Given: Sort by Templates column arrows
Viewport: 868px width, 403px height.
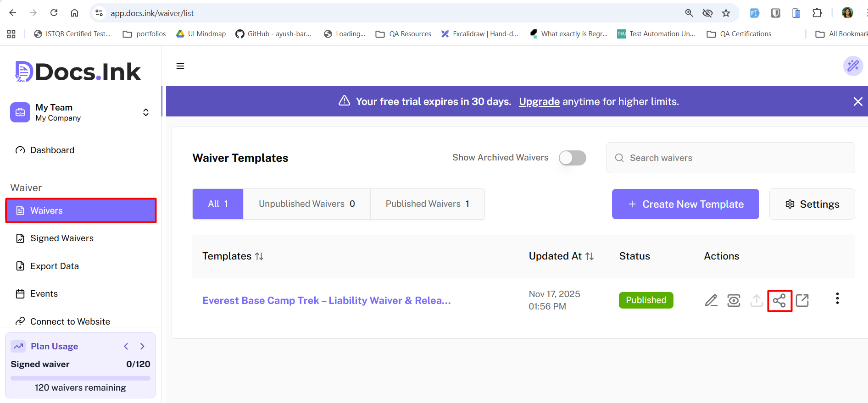Looking at the screenshot, I should [x=259, y=256].
